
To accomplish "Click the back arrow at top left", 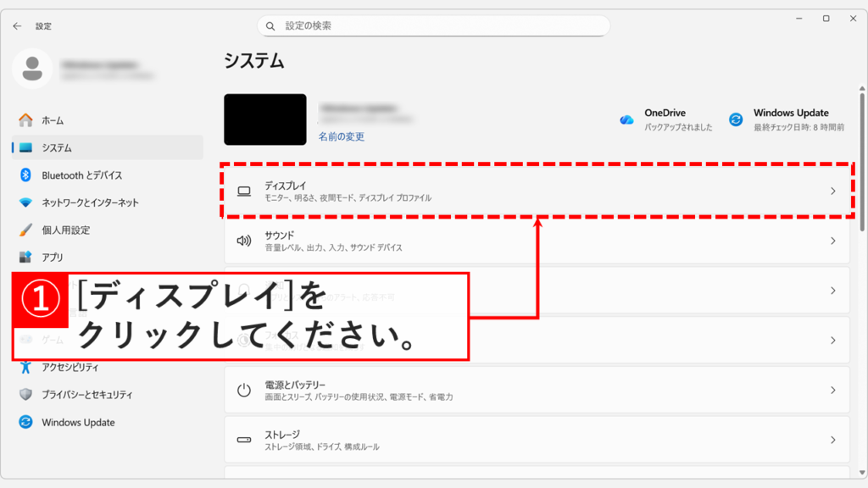I will click(17, 25).
